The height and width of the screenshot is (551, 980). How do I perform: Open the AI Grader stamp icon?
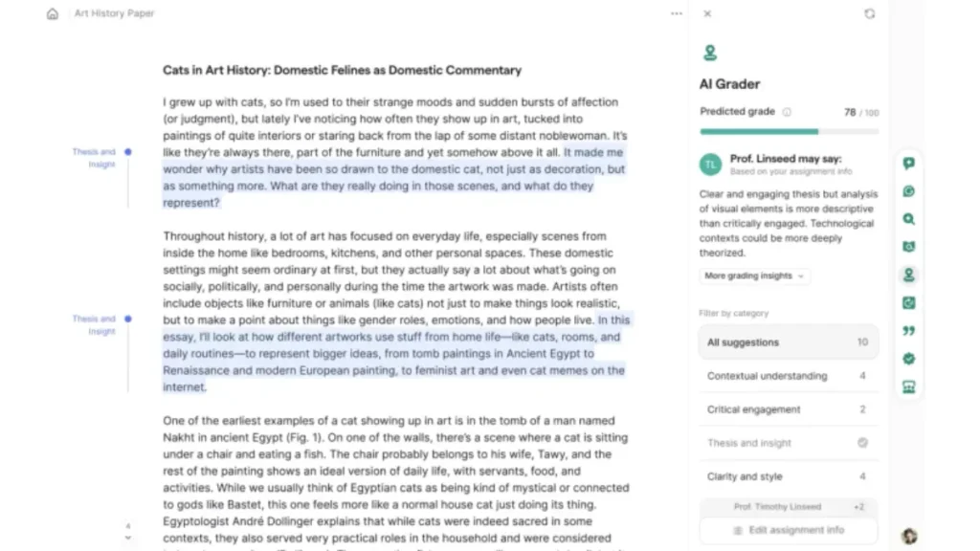909,275
